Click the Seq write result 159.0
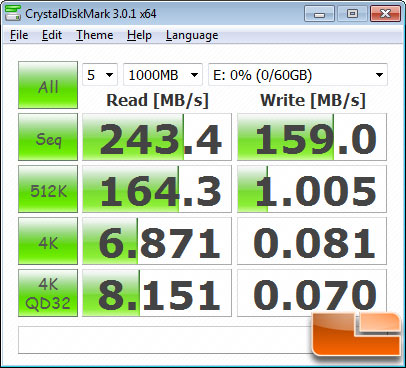 pos(312,137)
